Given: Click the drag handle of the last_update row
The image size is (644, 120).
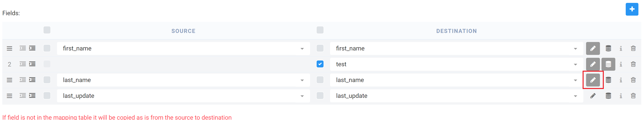Looking at the screenshot, I should coord(9,96).
